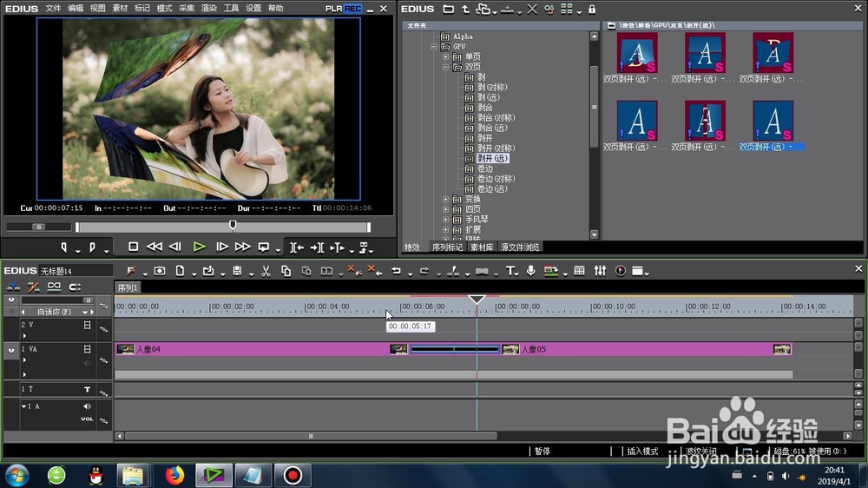
Task: Click the New sequence page icon
Action: pos(180,271)
